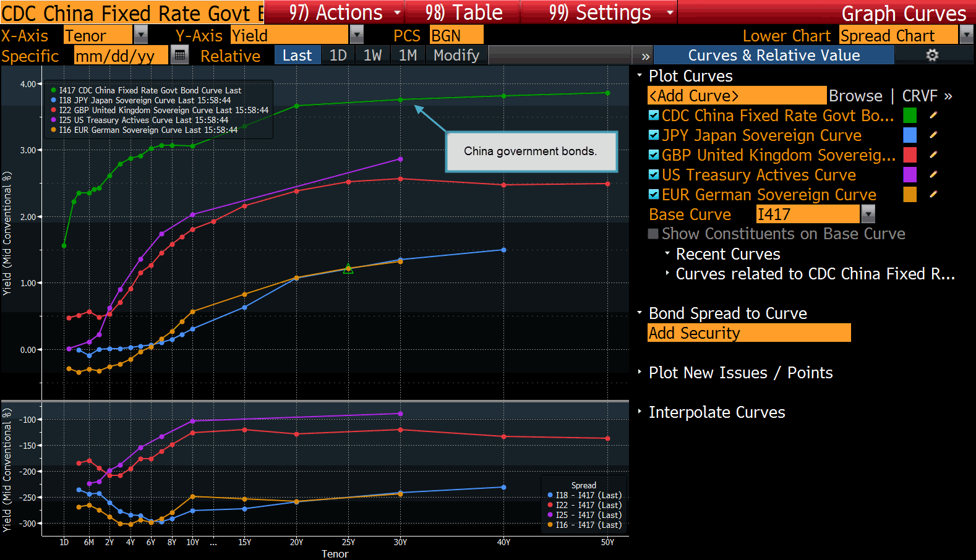Click the I16 - I417 spread legend entry
The height and width of the screenshot is (560, 976).
point(584,525)
